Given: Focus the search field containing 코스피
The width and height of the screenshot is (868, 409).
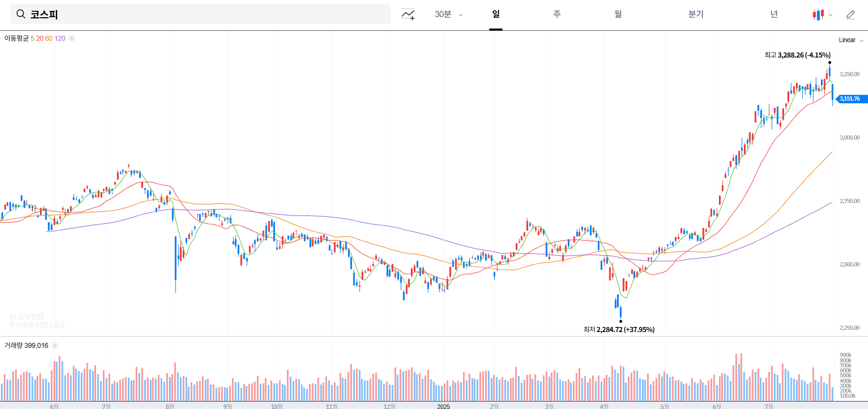Looking at the screenshot, I should tap(200, 14).
